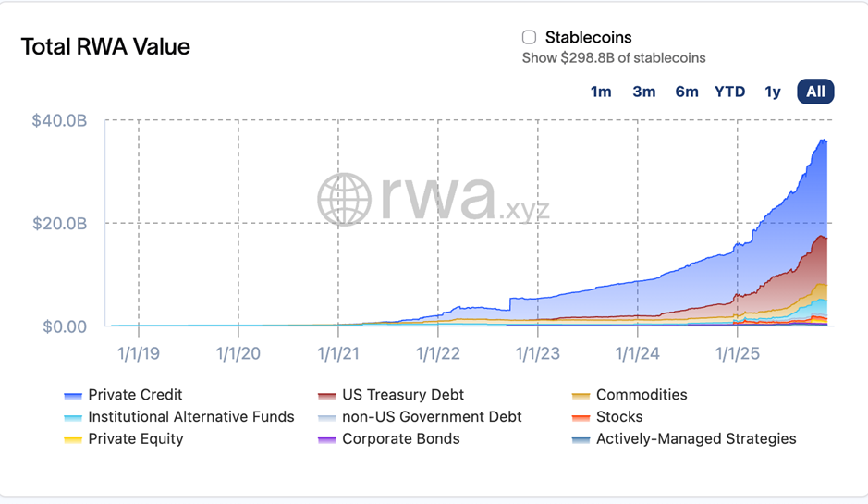Click the Corporate Bonds legend icon
Viewport: 868px width, 504px height.
click(327, 440)
